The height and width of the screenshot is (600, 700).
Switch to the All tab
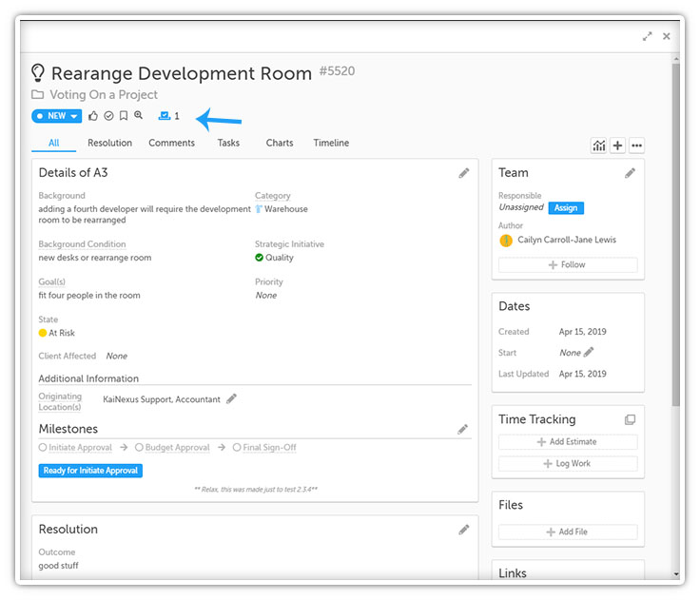(53, 143)
